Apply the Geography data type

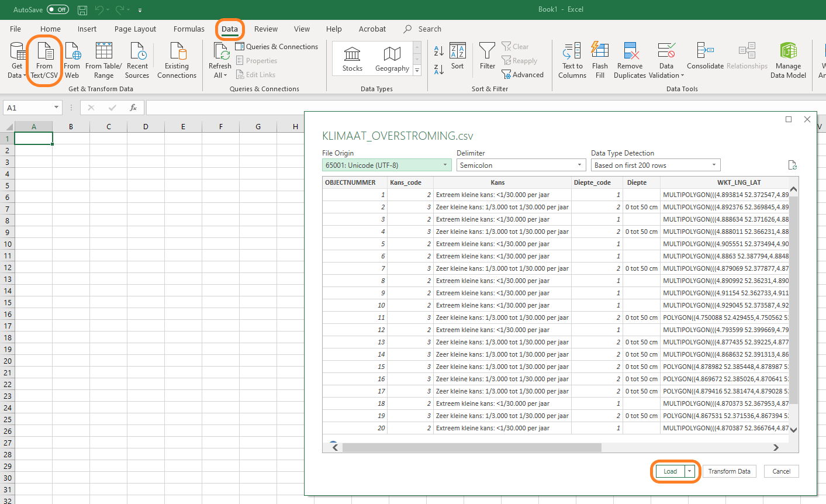pyautogui.click(x=392, y=58)
